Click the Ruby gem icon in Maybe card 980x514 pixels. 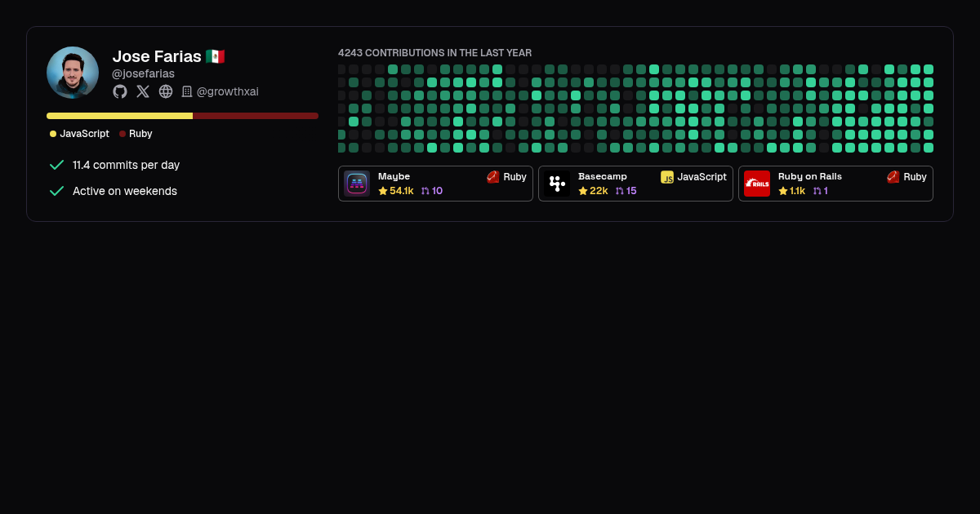[493, 177]
